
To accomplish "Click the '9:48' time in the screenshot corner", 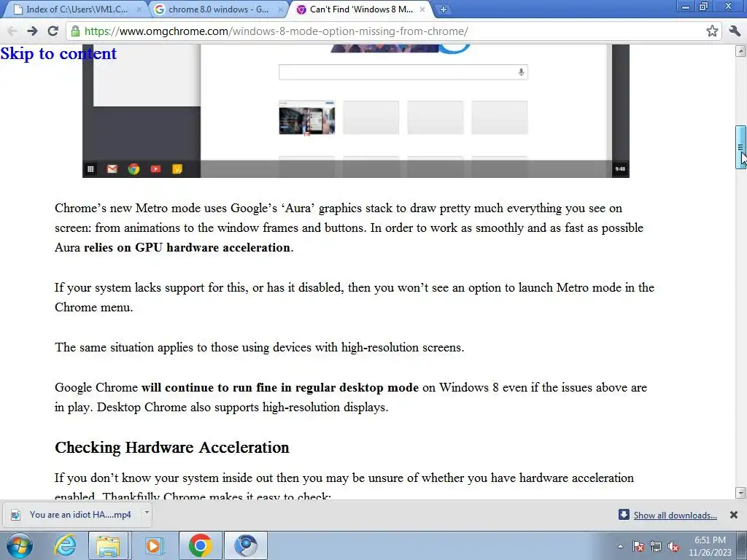I will pyautogui.click(x=620, y=169).
